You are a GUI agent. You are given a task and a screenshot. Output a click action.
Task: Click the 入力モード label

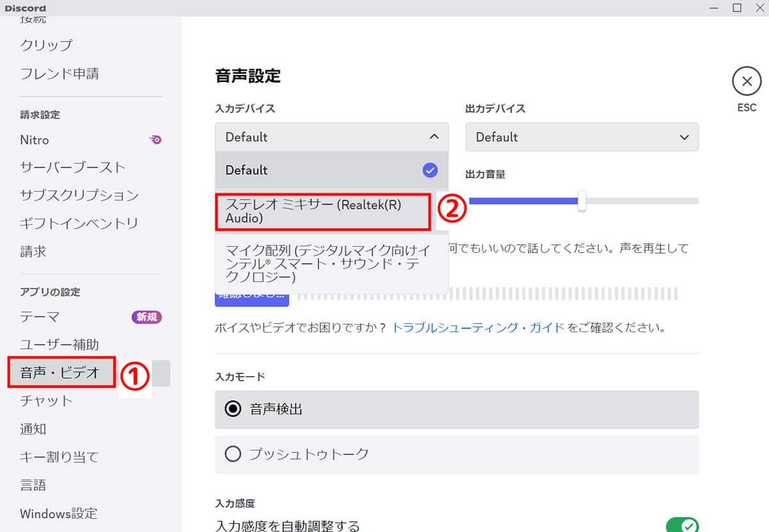(x=240, y=376)
